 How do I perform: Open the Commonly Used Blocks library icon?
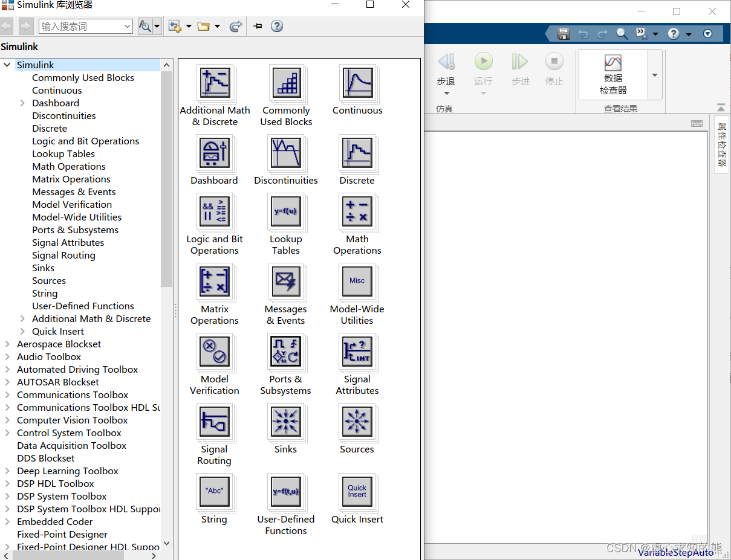(286, 83)
